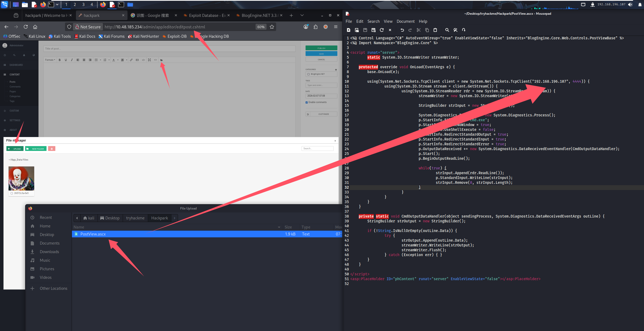Click the Undo icon in Mousepad
Viewport: 644px width, 331px height.
(402, 30)
